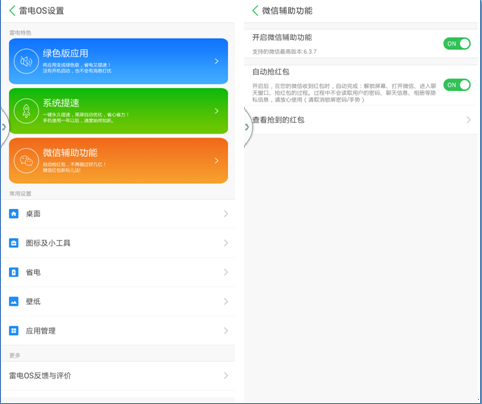Disable the 自动抢红包 toggle
The height and width of the screenshot is (404, 482).
click(457, 85)
